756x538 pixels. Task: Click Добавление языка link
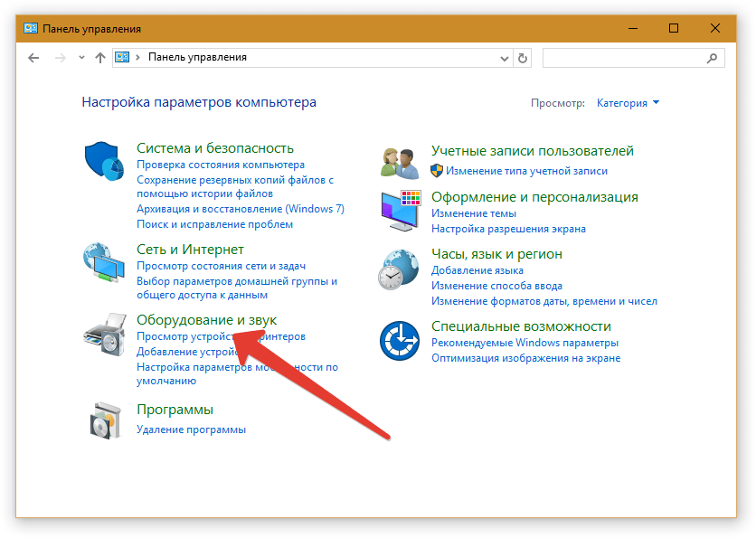tap(477, 270)
